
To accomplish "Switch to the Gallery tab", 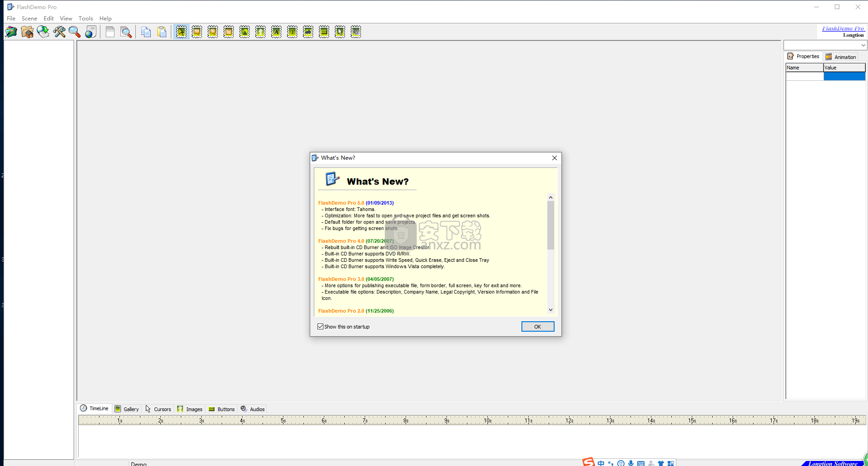I will pos(127,409).
